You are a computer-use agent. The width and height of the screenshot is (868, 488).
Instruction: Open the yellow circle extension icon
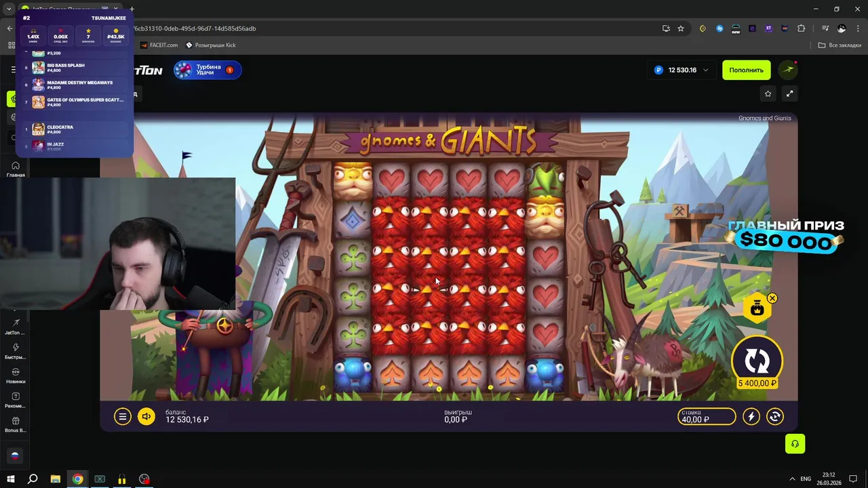click(703, 28)
